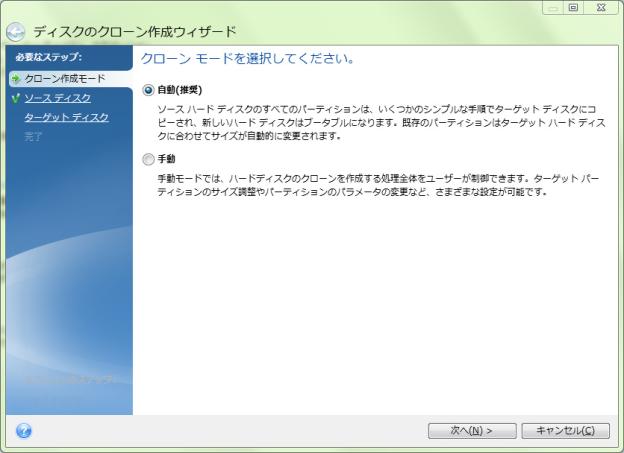Image resolution: width=624 pixels, height=453 pixels.
Task: Click the title ディスクのクローン作成ウィザード
Action: 135,31
